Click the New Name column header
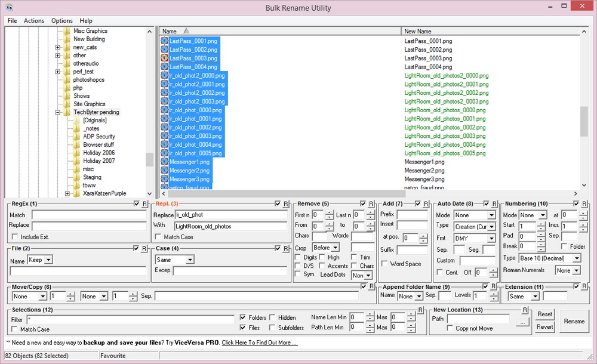597x364 pixels. 490,31
